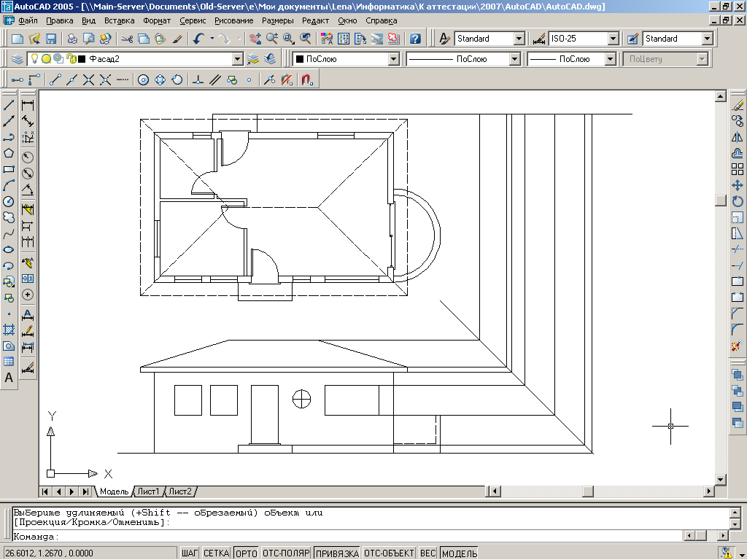Toggle СЕТКА grid display
Screen dimensions: 747x560
coord(216,553)
